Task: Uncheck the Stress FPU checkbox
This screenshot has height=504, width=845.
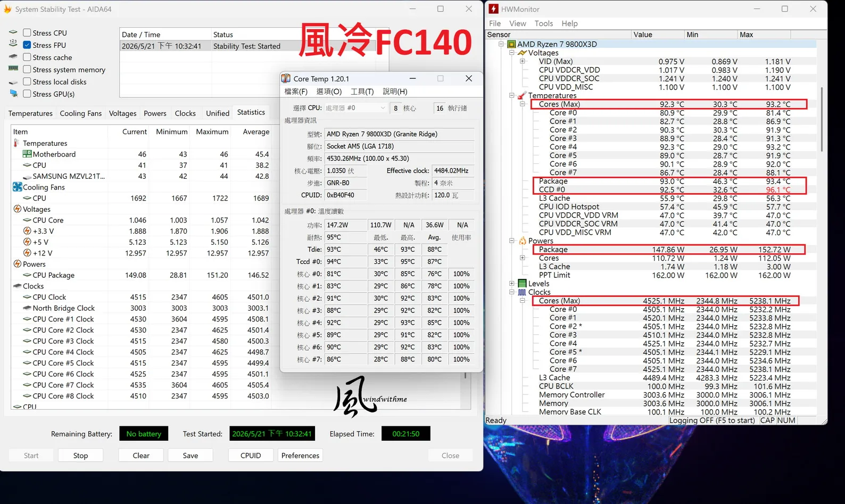Action: (27, 45)
